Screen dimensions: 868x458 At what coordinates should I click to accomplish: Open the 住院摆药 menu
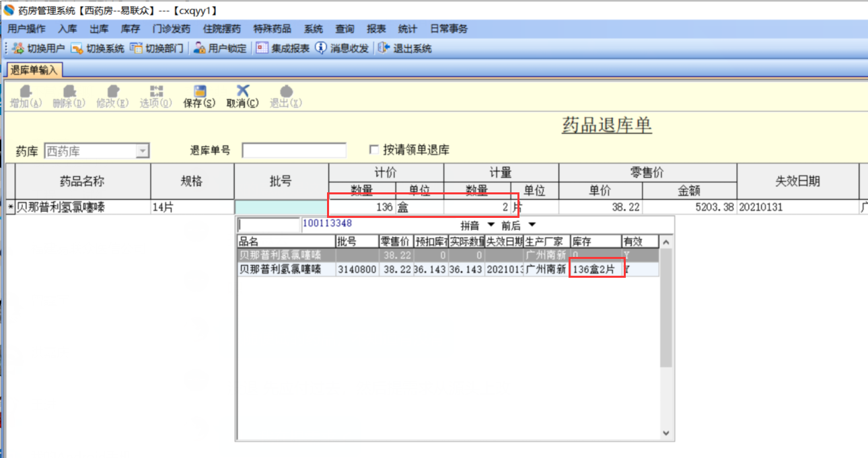point(222,29)
